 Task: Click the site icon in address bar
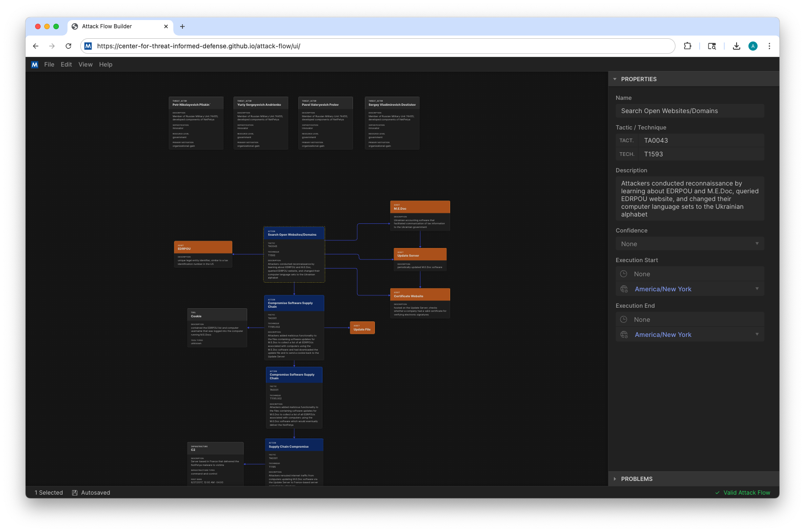88,46
